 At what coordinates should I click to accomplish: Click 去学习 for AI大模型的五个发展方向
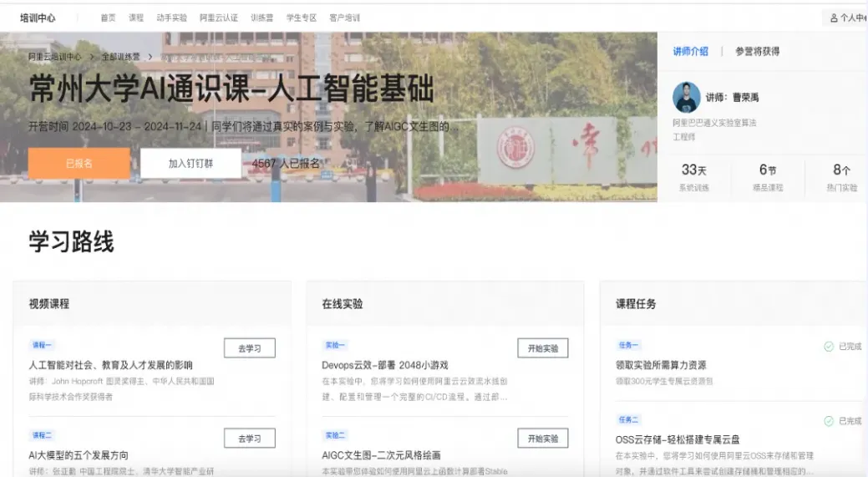[250, 439]
